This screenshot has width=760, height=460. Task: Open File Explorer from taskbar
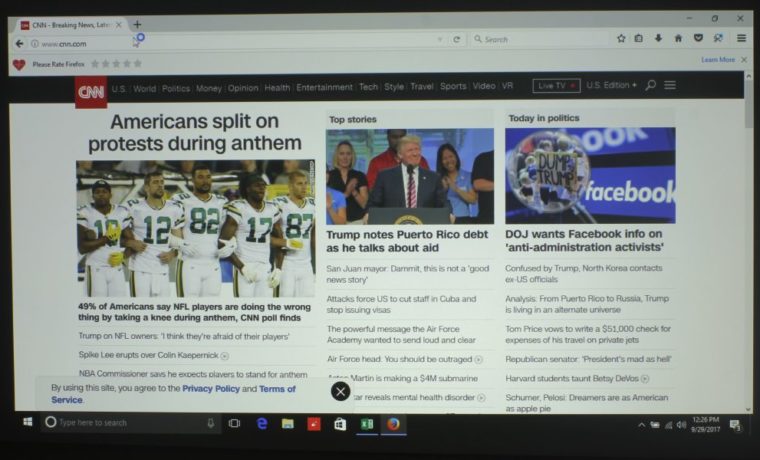288,424
